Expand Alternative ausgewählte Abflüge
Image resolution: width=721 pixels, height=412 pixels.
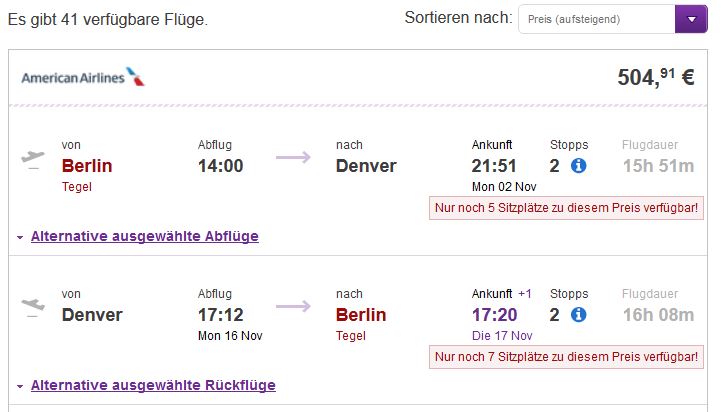pyautogui.click(x=144, y=236)
